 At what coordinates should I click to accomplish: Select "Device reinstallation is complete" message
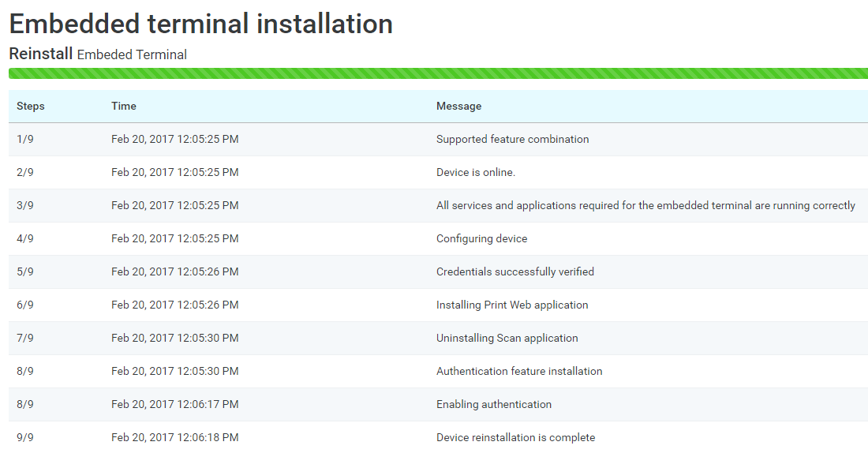515,437
